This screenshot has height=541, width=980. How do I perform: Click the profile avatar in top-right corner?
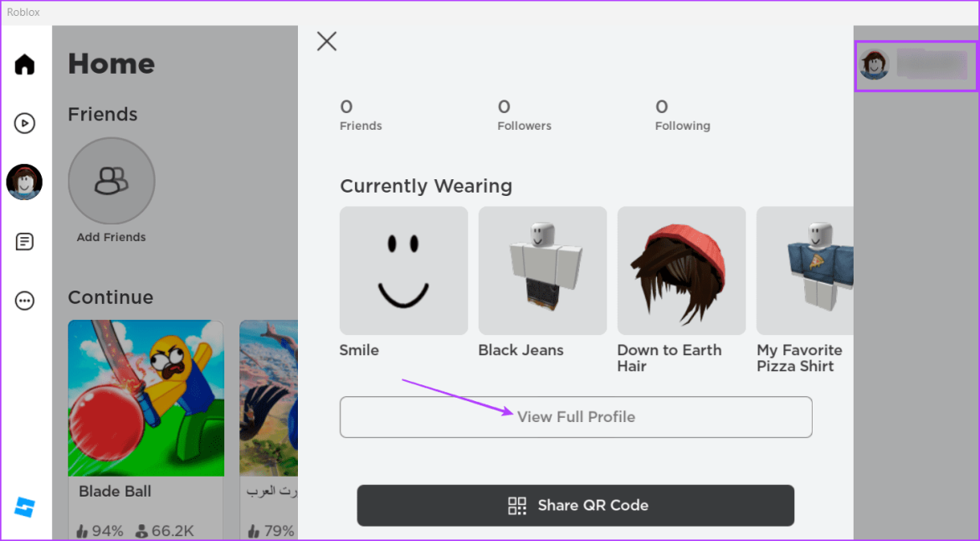pyautogui.click(x=875, y=64)
